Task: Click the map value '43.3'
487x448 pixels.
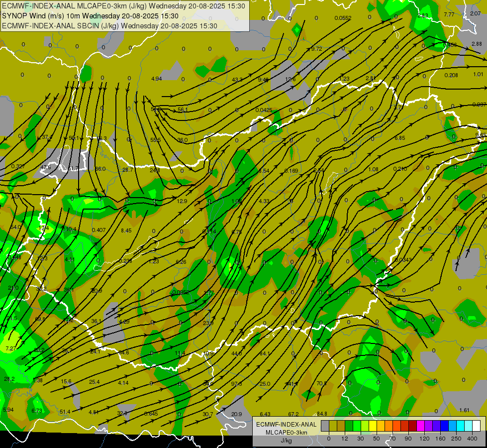Action: [x=237, y=80]
